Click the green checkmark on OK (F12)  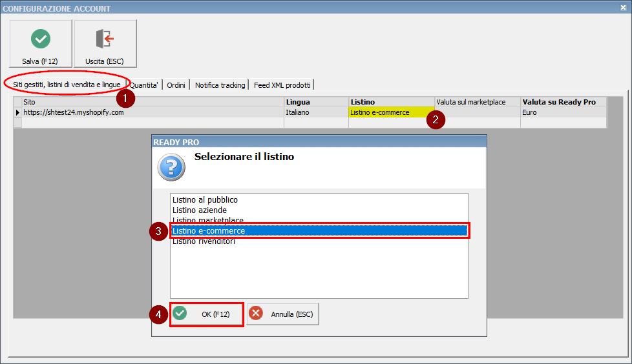[180, 314]
